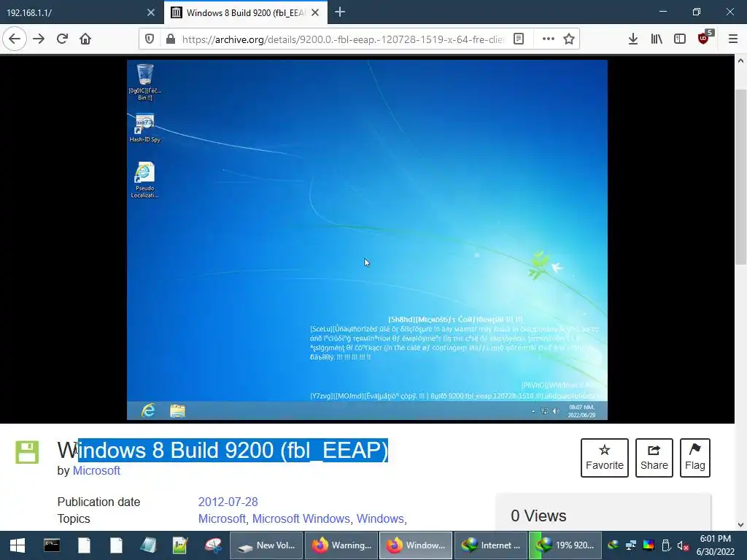Switch to the Warning... Firefox taskbar window

(x=341, y=545)
